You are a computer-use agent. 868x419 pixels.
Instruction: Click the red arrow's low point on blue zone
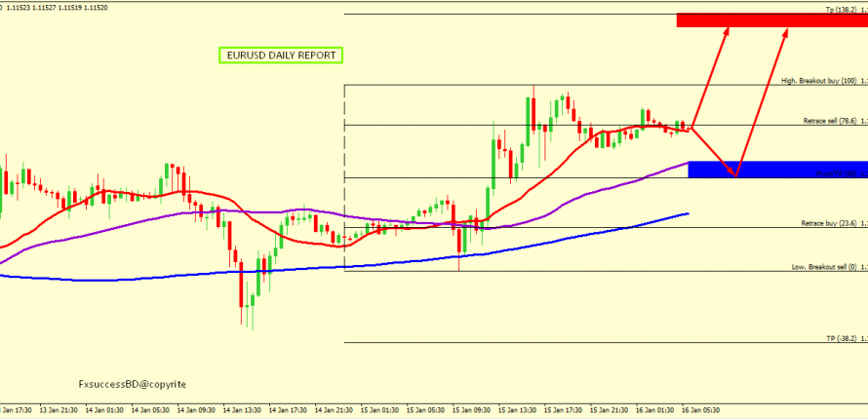coord(737,175)
